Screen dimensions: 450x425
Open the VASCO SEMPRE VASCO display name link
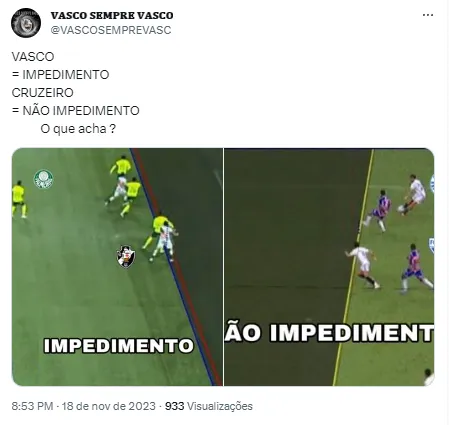click(x=112, y=15)
